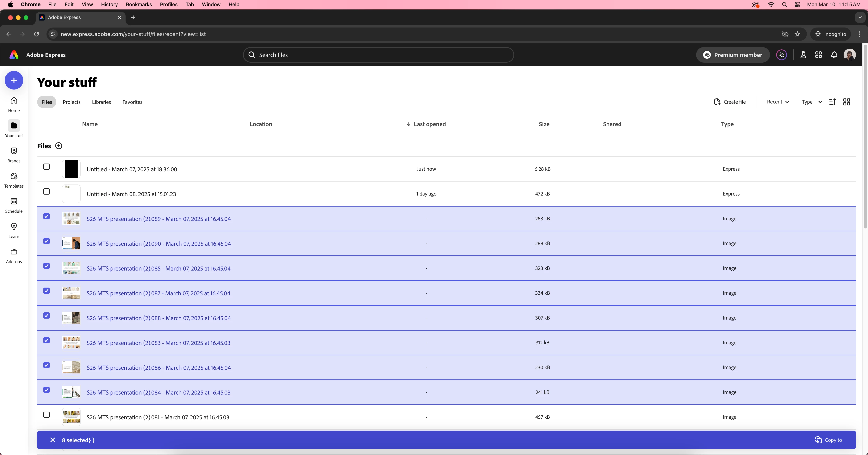Open the Add-ons sidebar icon
Screen dimensions: 868x455
(x=14, y=255)
